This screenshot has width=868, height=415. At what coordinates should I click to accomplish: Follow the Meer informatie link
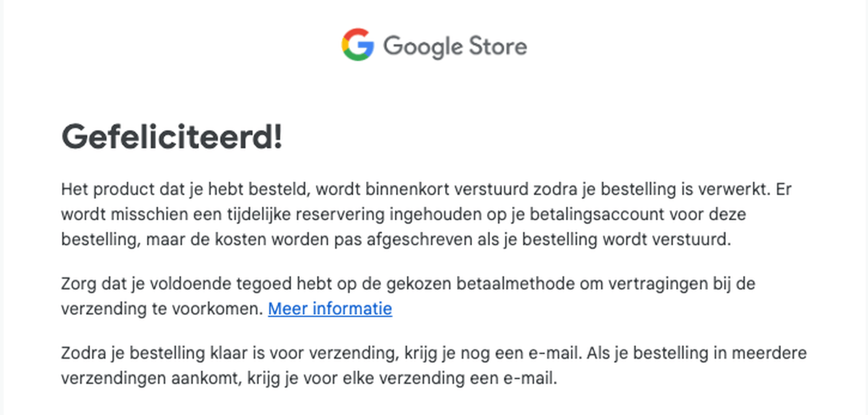tap(330, 309)
